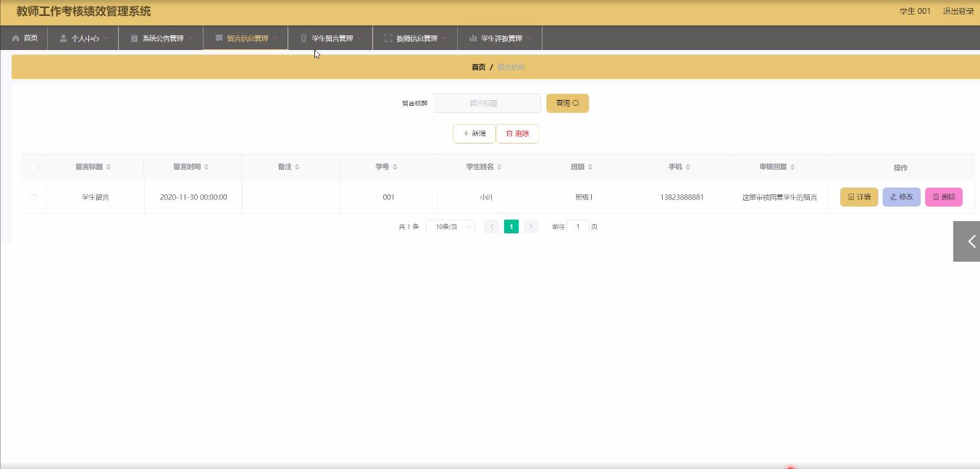The image size is (980, 469).
Task: Go to the next page arrow
Action: coord(531,227)
